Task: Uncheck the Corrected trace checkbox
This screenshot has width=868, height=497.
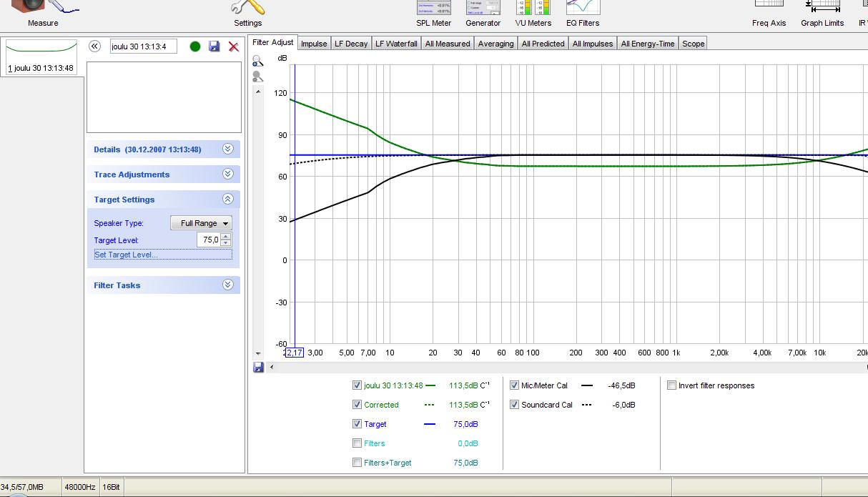Action: pos(357,405)
